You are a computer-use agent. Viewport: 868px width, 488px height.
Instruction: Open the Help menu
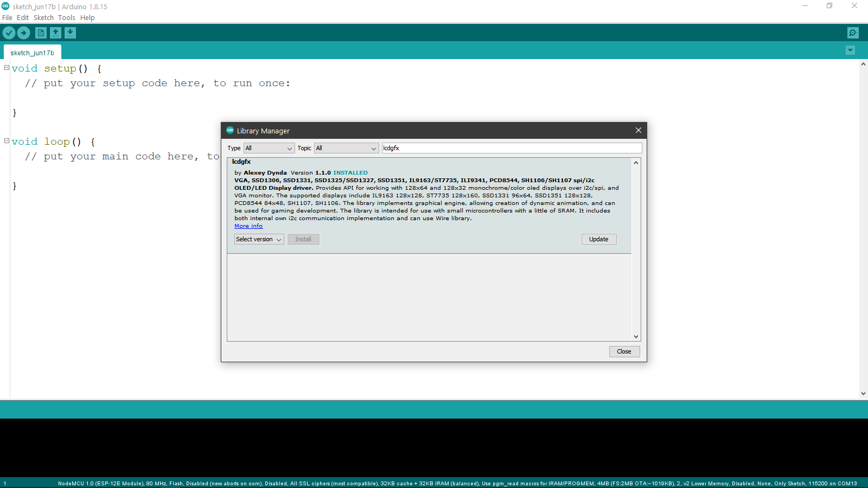[x=87, y=17]
